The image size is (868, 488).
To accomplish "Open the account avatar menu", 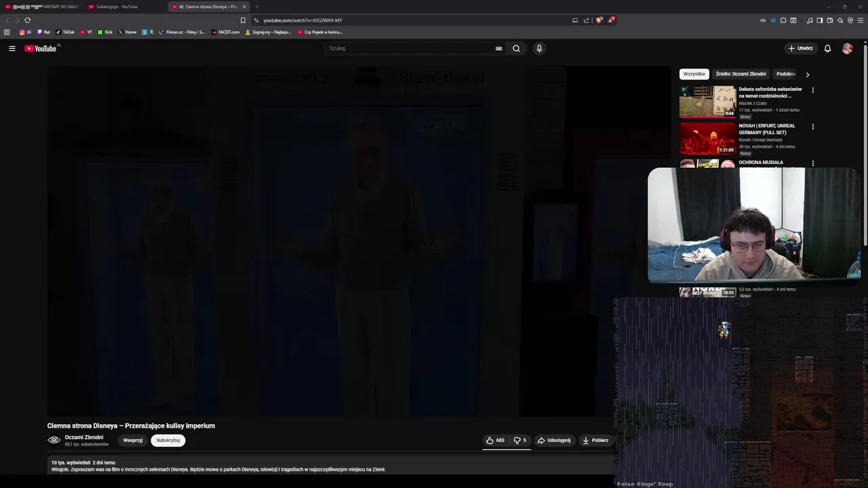I will pos(847,48).
